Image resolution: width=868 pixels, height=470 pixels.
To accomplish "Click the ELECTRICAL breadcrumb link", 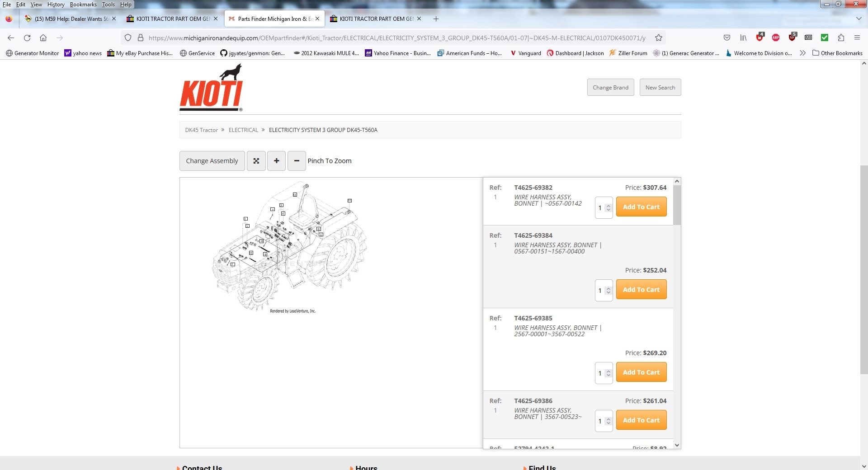I will tap(243, 130).
